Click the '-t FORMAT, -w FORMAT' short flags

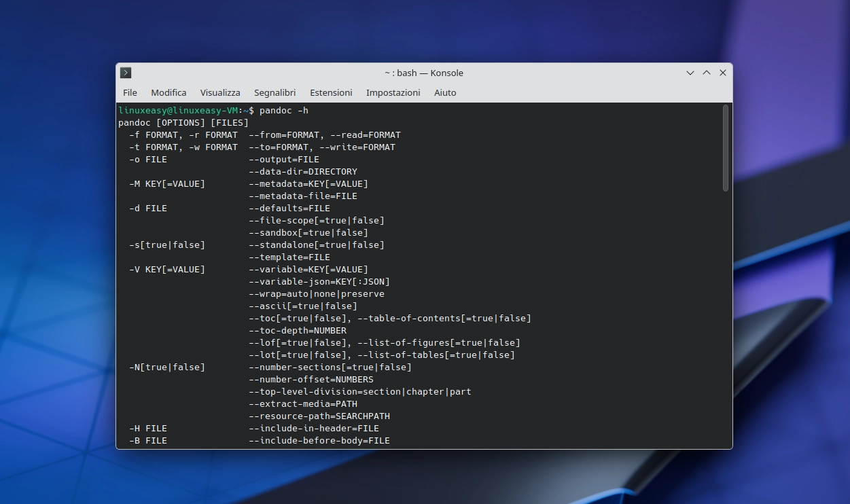pyautogui.click(x=183, y=147)
